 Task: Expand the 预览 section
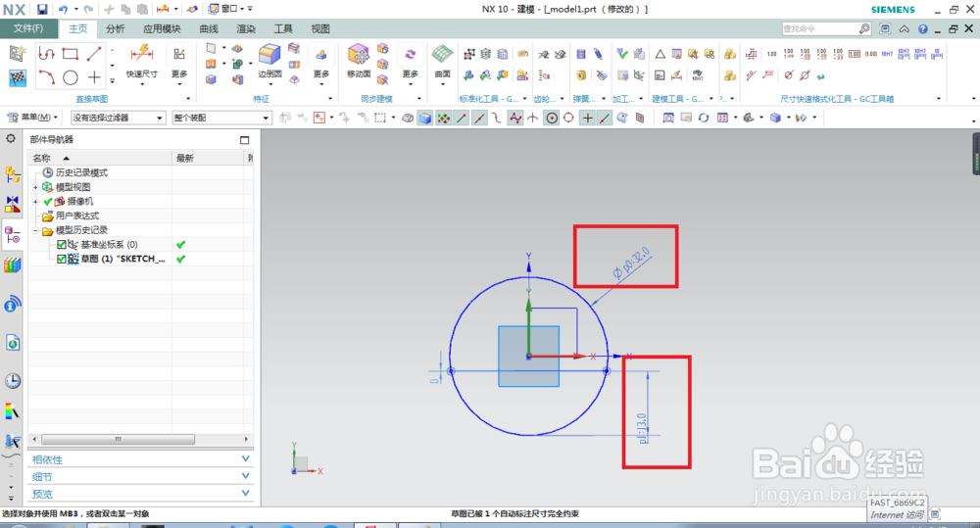tap(140, 494)
